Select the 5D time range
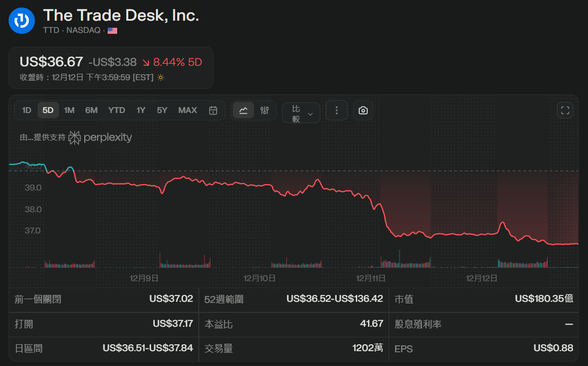 click(48, 110)
